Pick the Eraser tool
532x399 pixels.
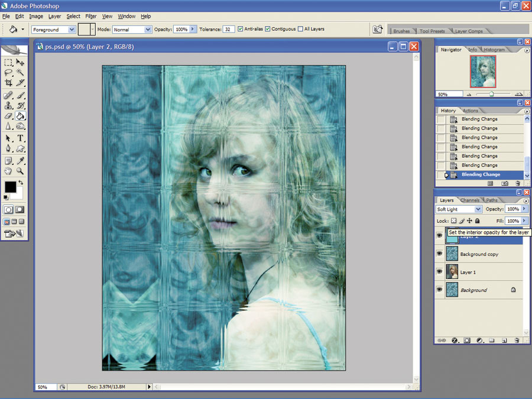pos(8,116)
